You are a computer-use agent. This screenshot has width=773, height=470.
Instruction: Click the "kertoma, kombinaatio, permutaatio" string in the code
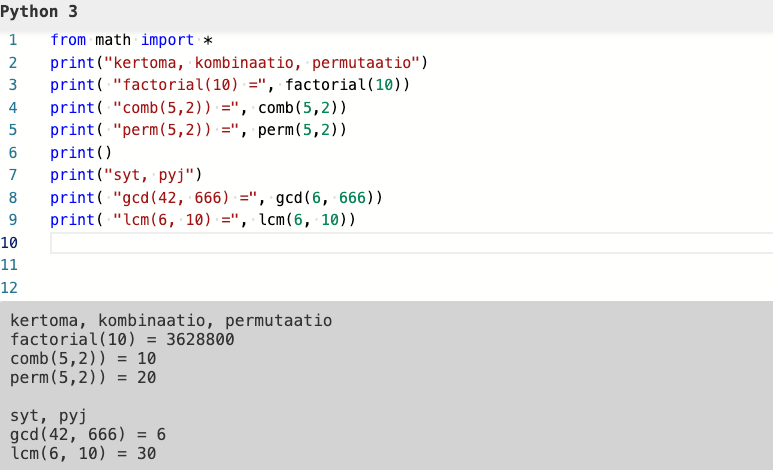tap(260, 63)
